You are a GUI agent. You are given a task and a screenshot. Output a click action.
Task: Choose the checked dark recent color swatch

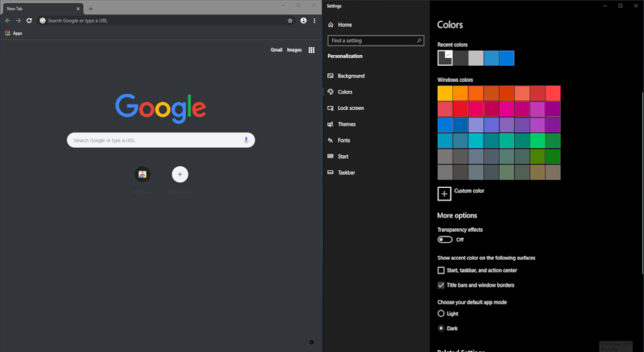coord(445,58)
